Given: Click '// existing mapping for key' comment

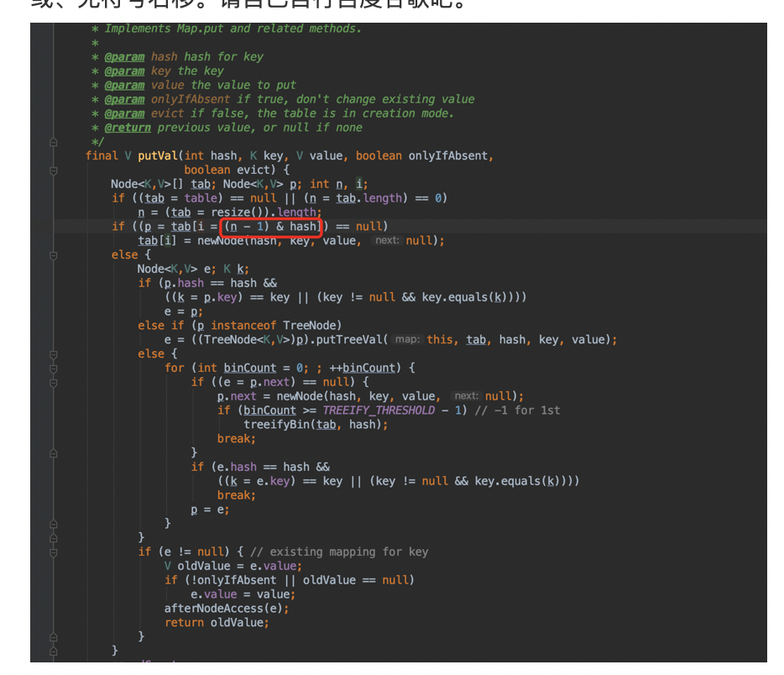Looking at the screenshot, I should pyautogui.click(x=339, y=552).
